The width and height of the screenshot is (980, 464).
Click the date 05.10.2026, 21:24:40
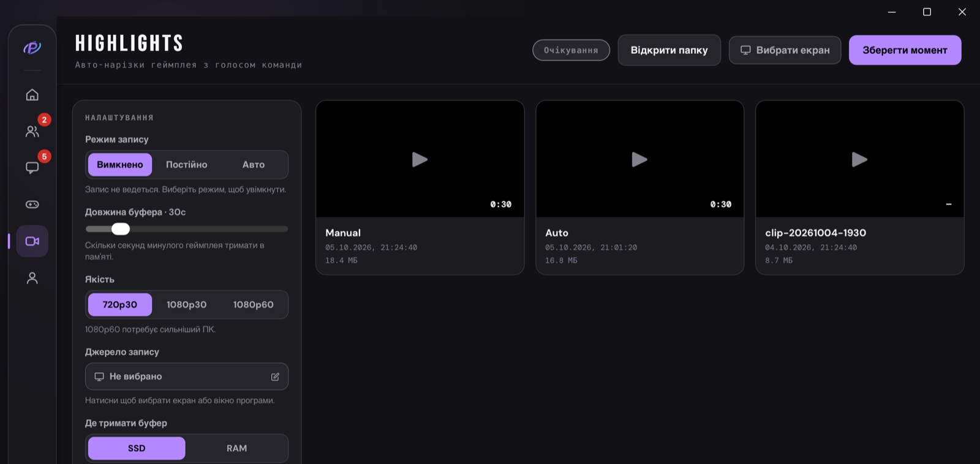371,248
